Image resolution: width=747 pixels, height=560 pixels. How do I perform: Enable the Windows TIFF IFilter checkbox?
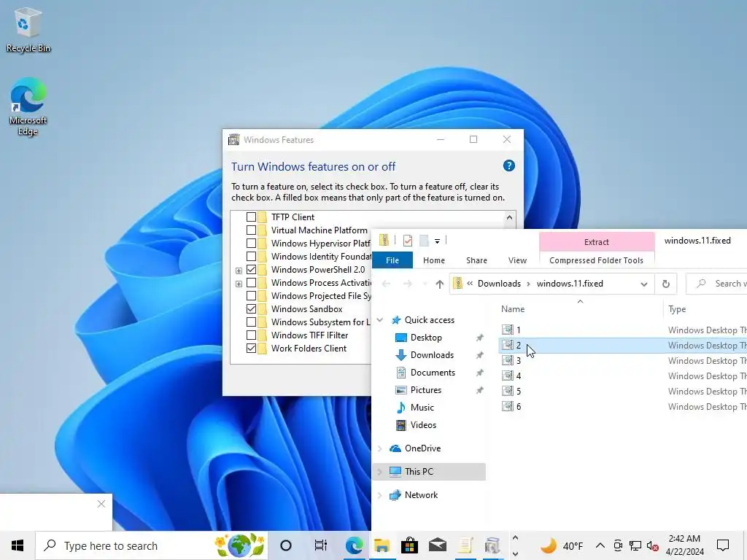coord(251,335)
